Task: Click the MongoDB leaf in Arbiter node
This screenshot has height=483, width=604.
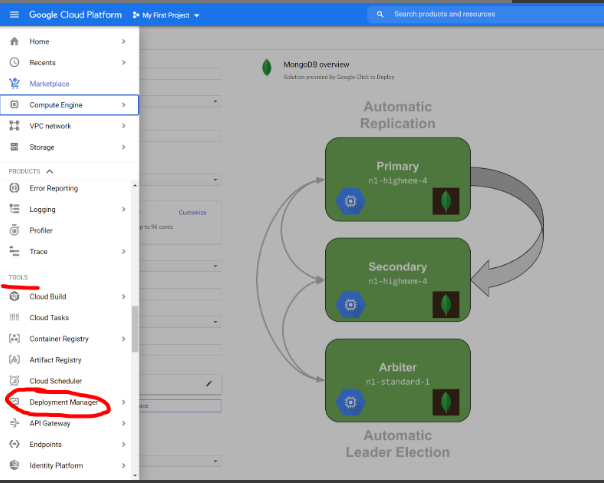Action: [446, 402]
